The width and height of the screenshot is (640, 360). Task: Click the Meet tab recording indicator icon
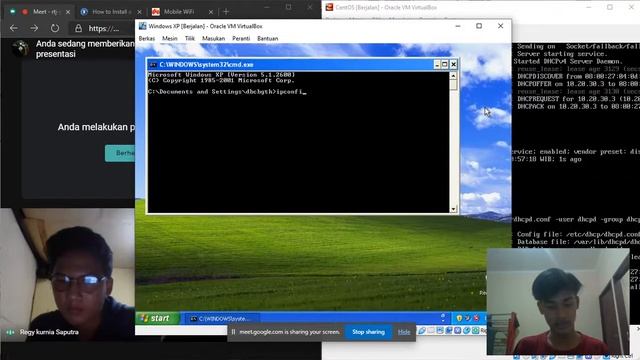[25, 12]
